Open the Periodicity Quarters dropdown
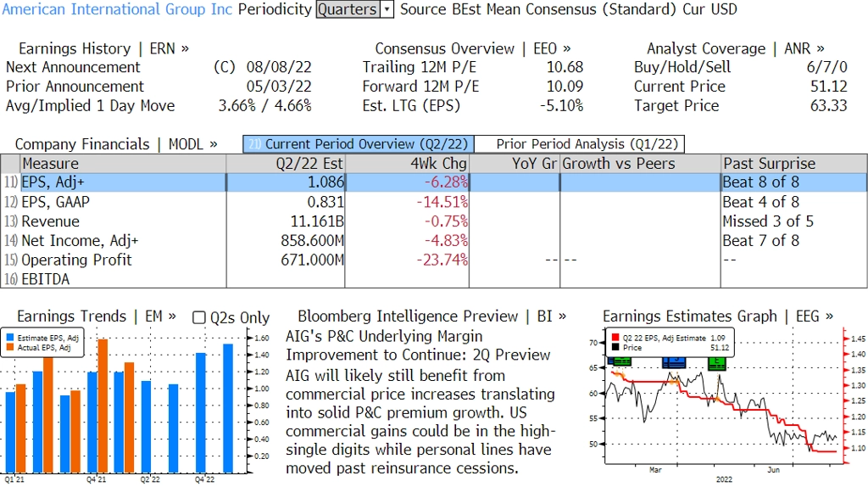 pyautogui.click(x=355, y=9)
